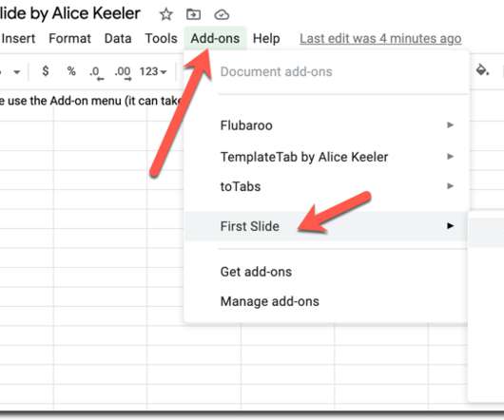
Task: Open the 123 more formats dropdown
Action: tap(153, 71)
